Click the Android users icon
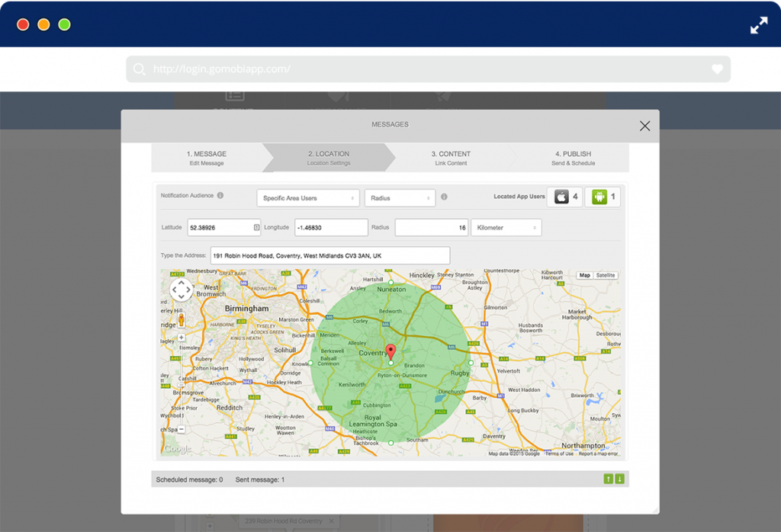781x532 pixels. pos(599,197)
